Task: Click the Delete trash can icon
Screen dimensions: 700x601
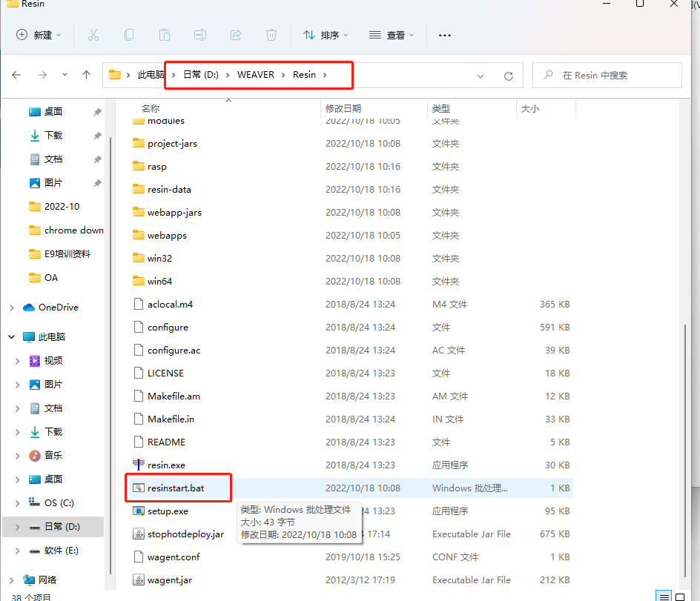Action: (x=271, y=35)
